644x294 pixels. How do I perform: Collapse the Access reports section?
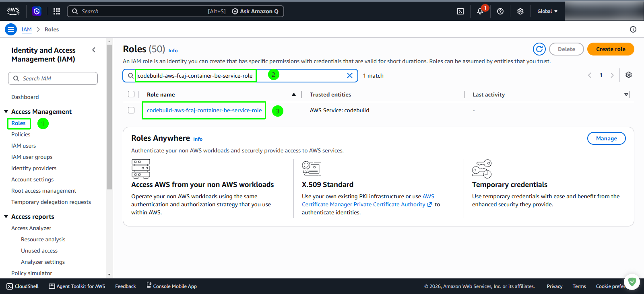(6, 216)
